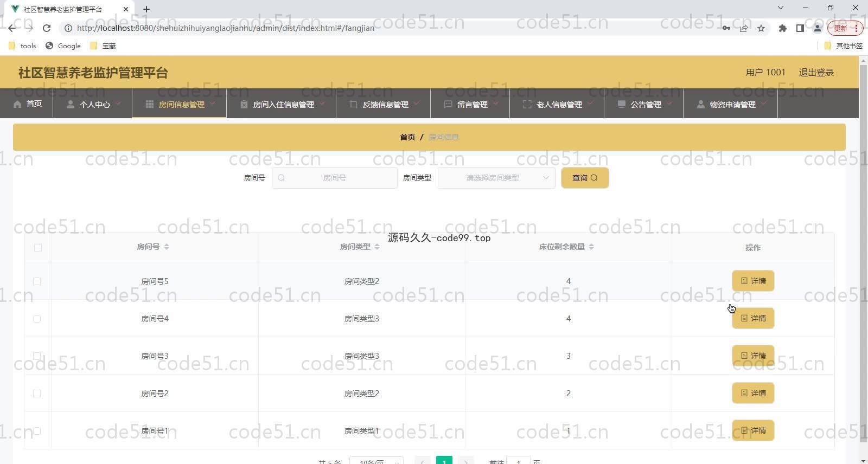This screenshot has width=868, height=464.
Task: Focus the 房间号 search input
Action: point(335,178)
